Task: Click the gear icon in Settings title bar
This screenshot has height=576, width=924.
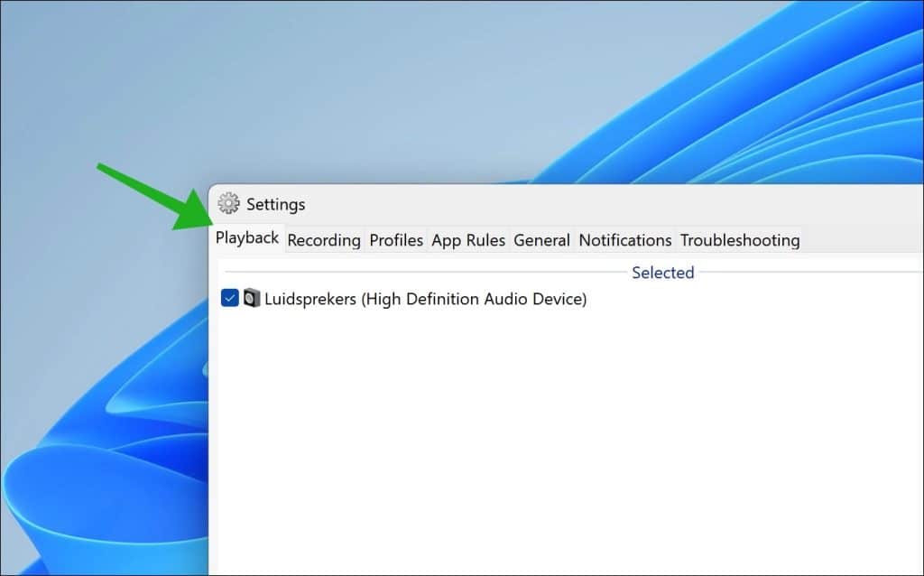Action: click(228, 203)
